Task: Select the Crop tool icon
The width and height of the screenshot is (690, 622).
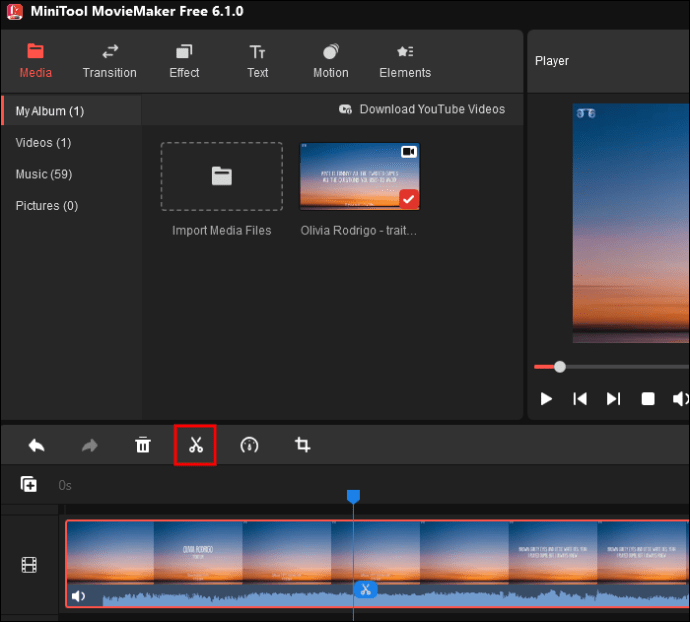Action: [302, 445]
